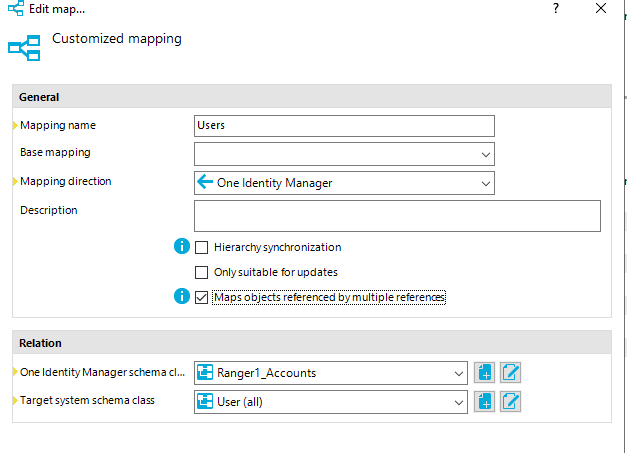Click into the Mapping name field
The width and height of the screenshot is (627, 453).
point(344,126)
